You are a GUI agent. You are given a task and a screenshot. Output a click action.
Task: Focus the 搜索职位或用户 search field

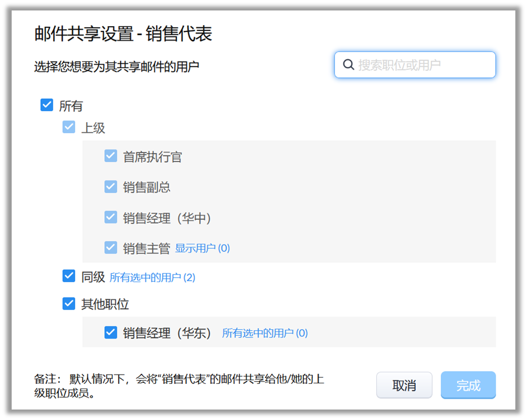point(422,65)
